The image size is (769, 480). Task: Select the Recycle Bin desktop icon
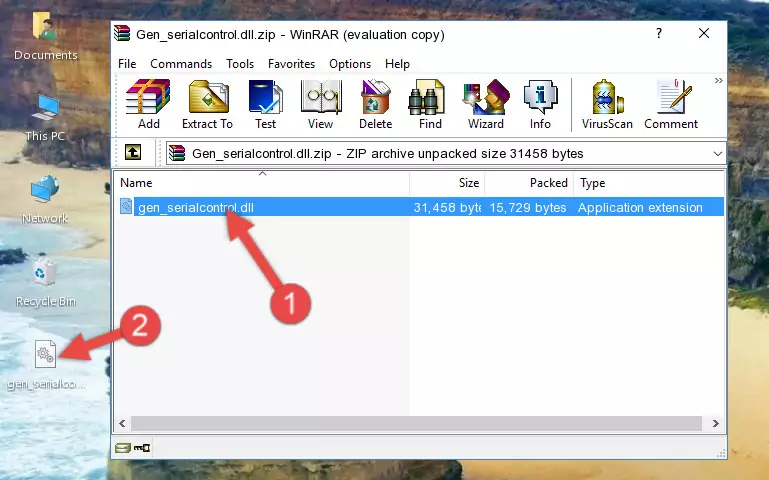(46, 283)
